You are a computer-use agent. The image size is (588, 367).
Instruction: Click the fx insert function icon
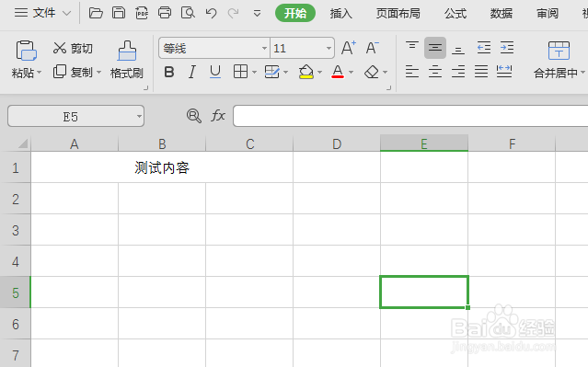click(x=218, y=116)
